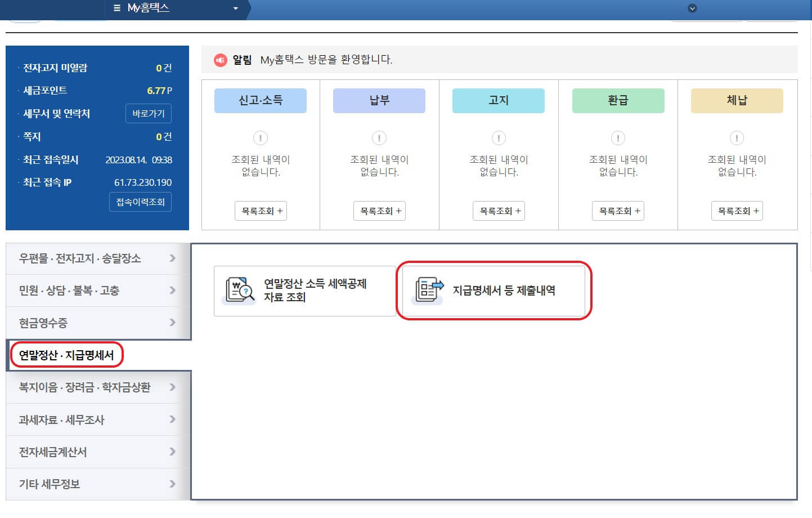Screen dimensions: 812x518
Task: Open 현금영수증 menu item
Action: [98, 323]
